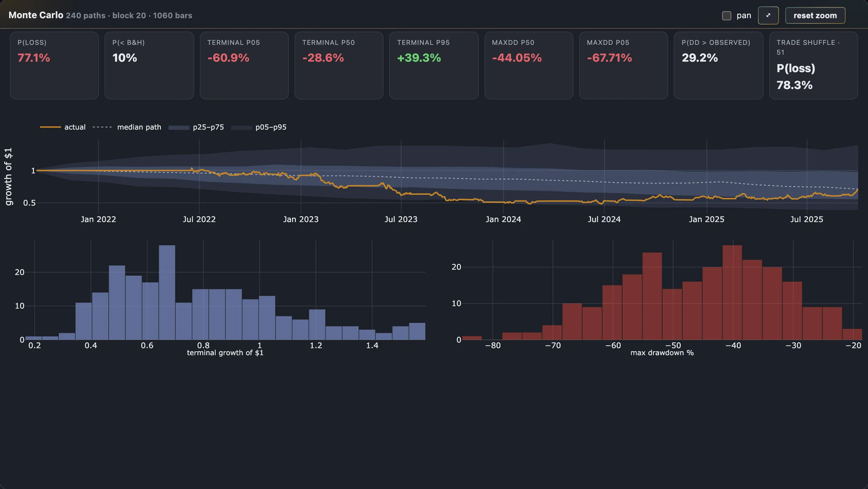868x489 pixels.
Task: Click the P(< B&H) value 10%
Action: (125, 58)
